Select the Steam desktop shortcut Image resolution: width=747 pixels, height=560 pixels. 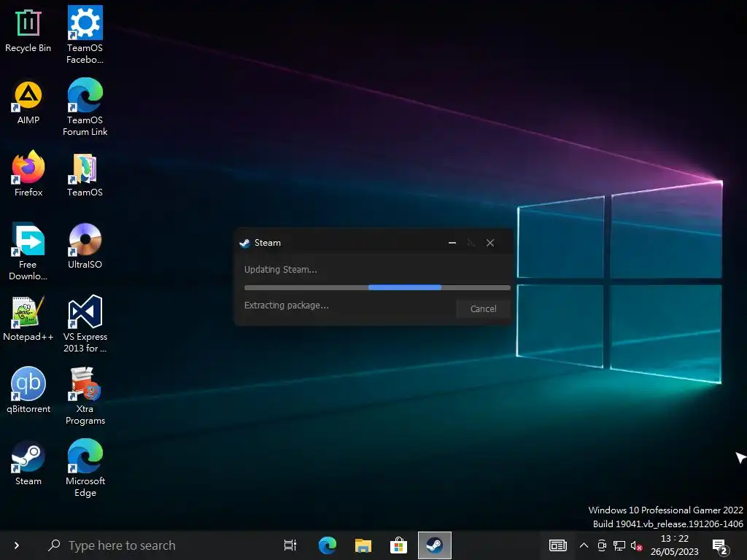(x=28, y=463)
